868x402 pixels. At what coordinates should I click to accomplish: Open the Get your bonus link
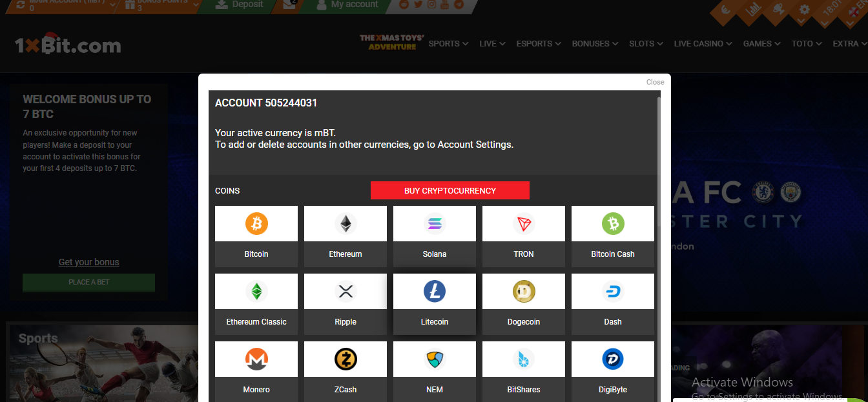coord(88,261)
